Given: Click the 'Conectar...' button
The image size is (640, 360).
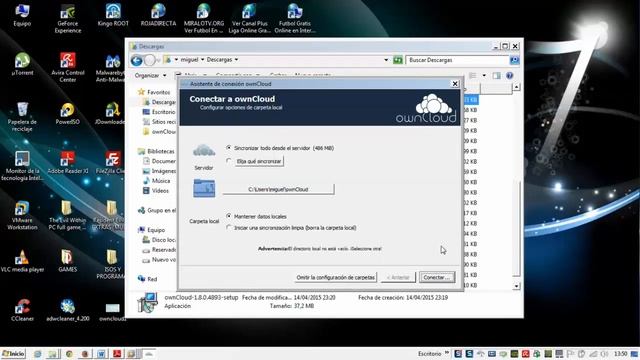Looking at the screenshot, I should [436, 277].
